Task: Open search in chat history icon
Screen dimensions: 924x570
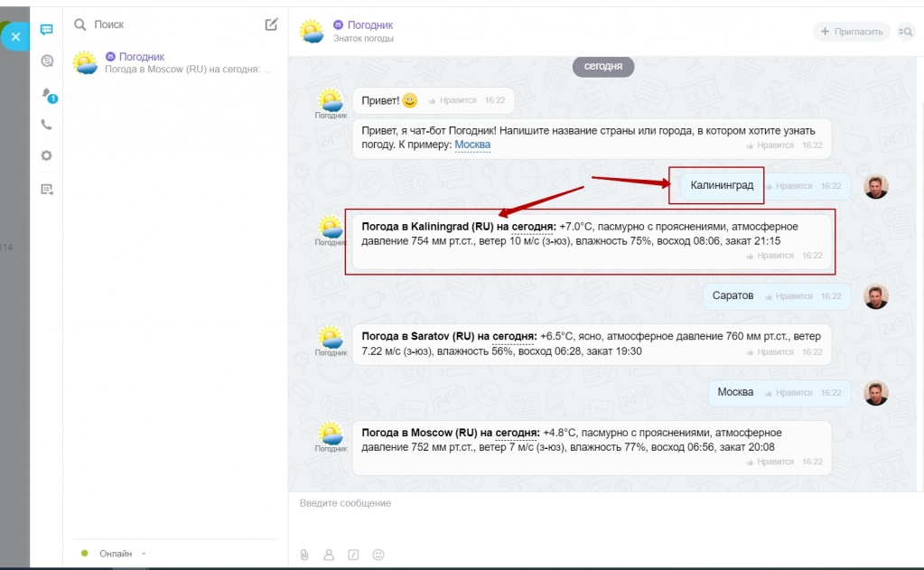Action: [905, 32]
